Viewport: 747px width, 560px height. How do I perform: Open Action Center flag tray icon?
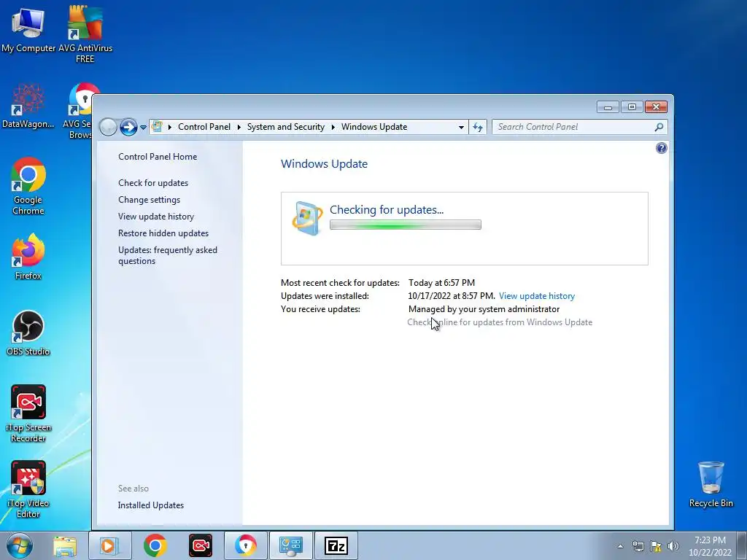(x=656, y=546)
